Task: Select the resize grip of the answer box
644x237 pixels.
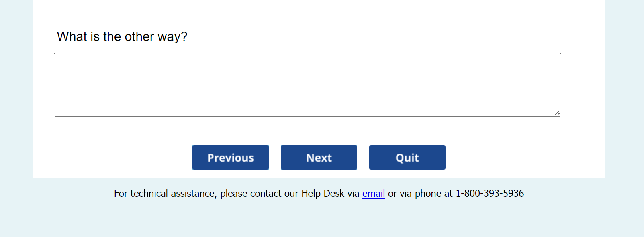Action: (x=557, y=113)
